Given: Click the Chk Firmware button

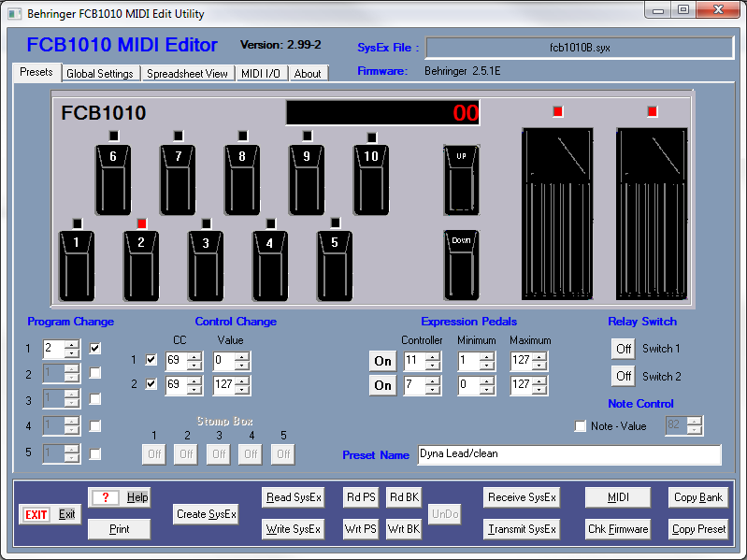Looking at the screenshot, I should (x=618, y=529).
